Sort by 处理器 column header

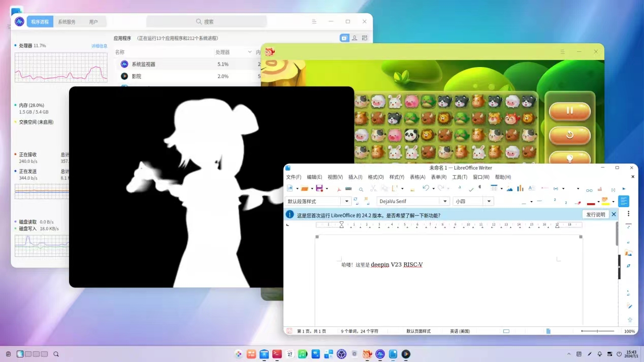point(222,52)
